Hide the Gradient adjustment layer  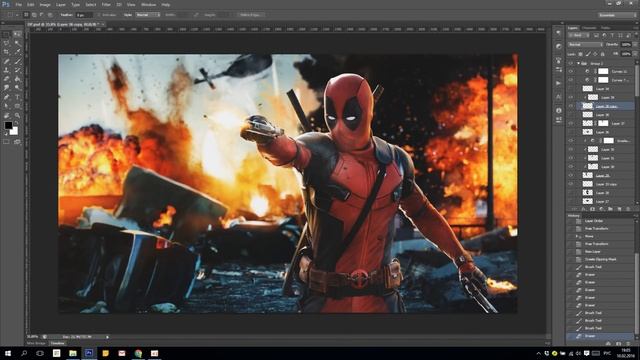[x=571, y=140]
